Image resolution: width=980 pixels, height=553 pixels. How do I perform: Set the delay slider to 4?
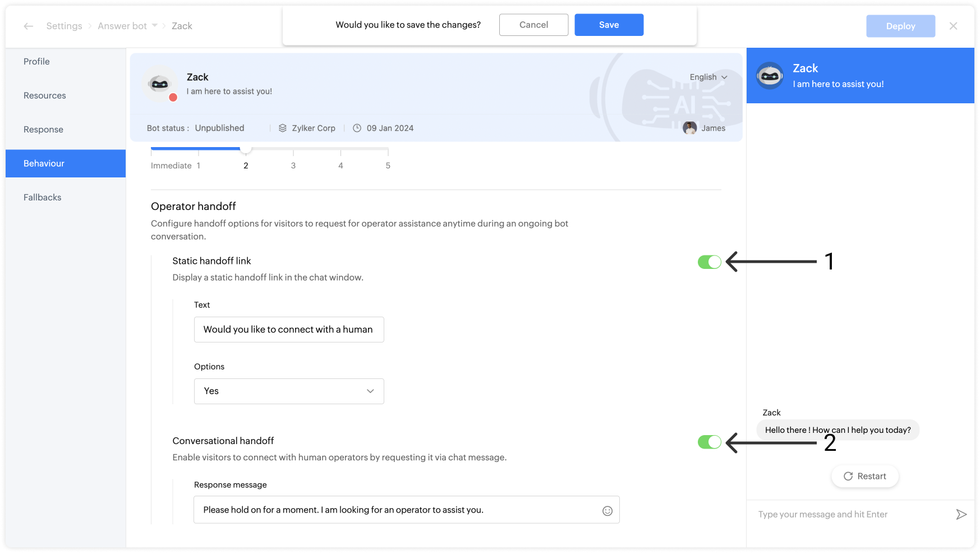(x=341, y=150)
